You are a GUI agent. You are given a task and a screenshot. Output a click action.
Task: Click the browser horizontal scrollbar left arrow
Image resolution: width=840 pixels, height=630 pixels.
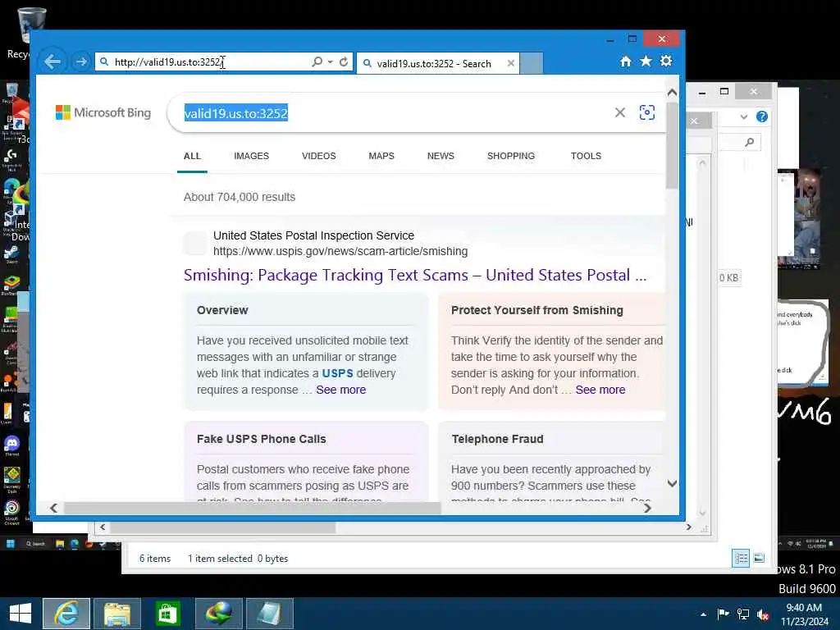(x=53, y=508)
